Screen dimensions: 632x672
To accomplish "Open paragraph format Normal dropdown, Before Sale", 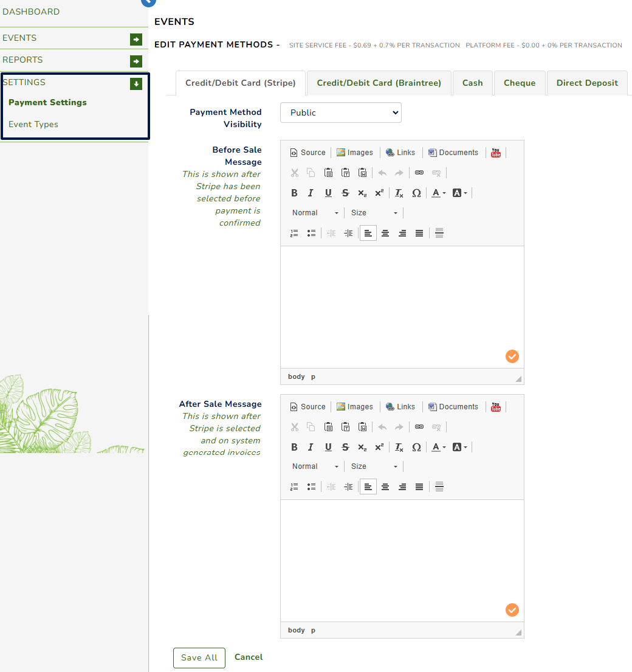I will 314,213.
